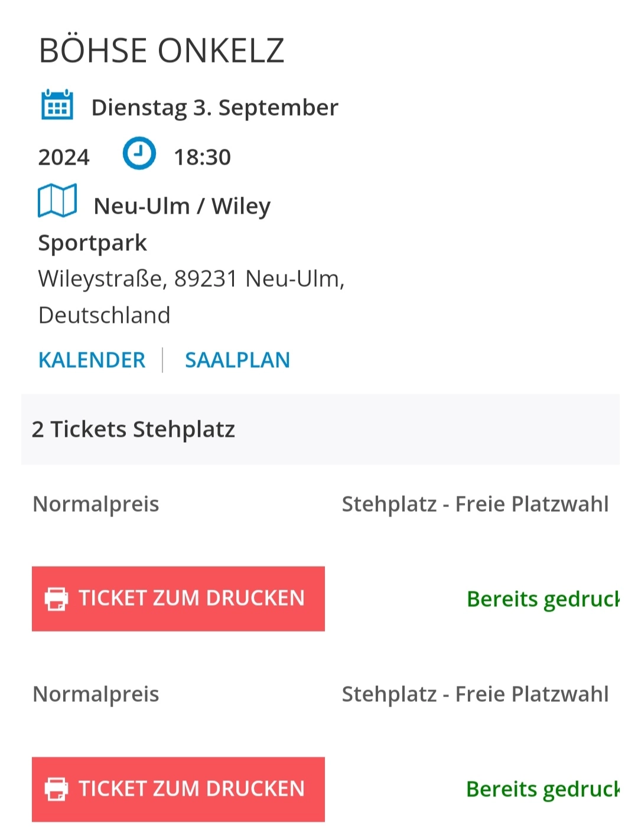Click printer icon on second ticket button

pos(57,789)
